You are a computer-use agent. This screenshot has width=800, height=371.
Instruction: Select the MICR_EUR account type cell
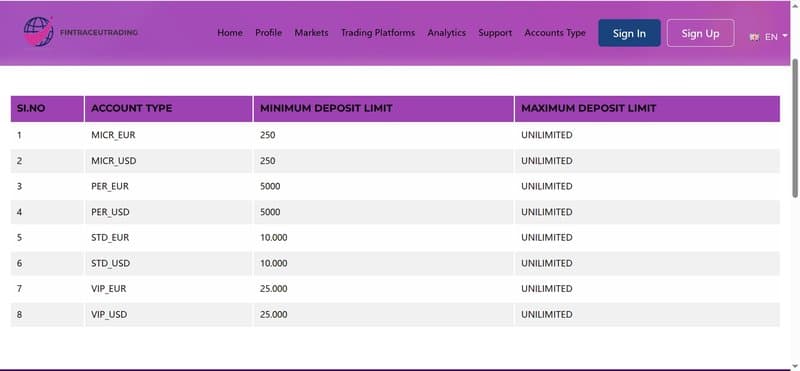point(168,135)
